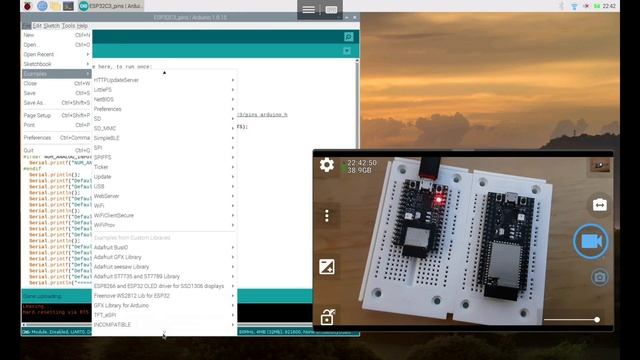This screenshot has width=640, height=360.
Task: Expand the LittleFS examples
Action: pyautogui.click(x=164, y=90)
